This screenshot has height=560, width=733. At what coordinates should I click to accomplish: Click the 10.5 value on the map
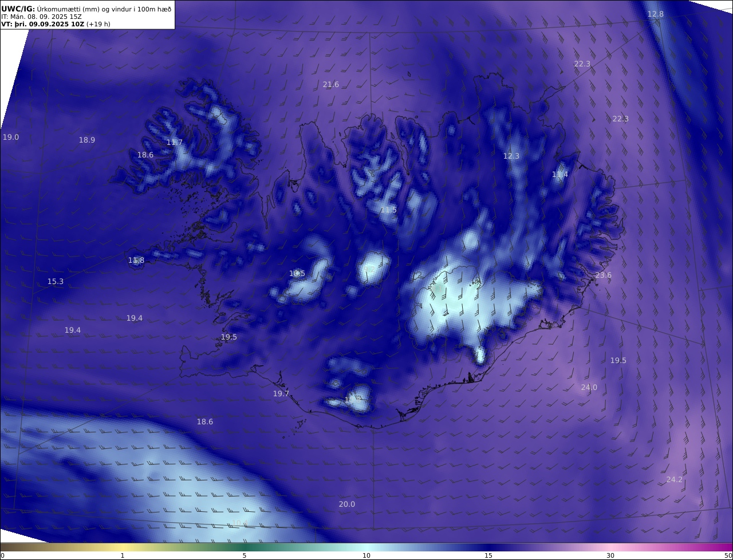[297, 273]
